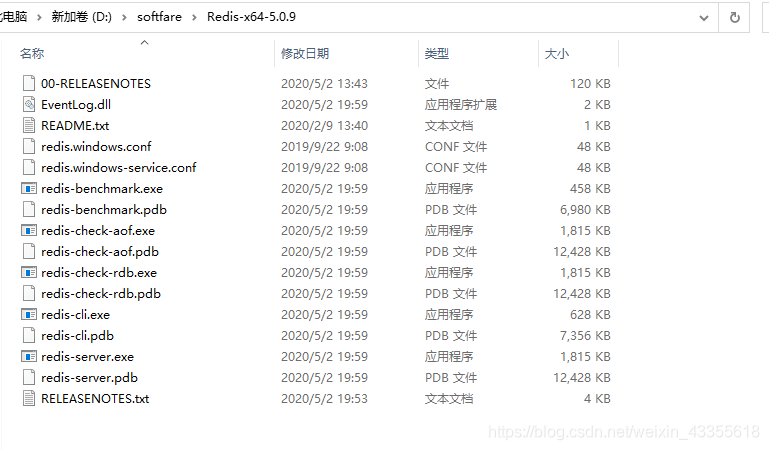
Task: Navigate to softfare folder in breadcrumb
Action: click(159, 17)
